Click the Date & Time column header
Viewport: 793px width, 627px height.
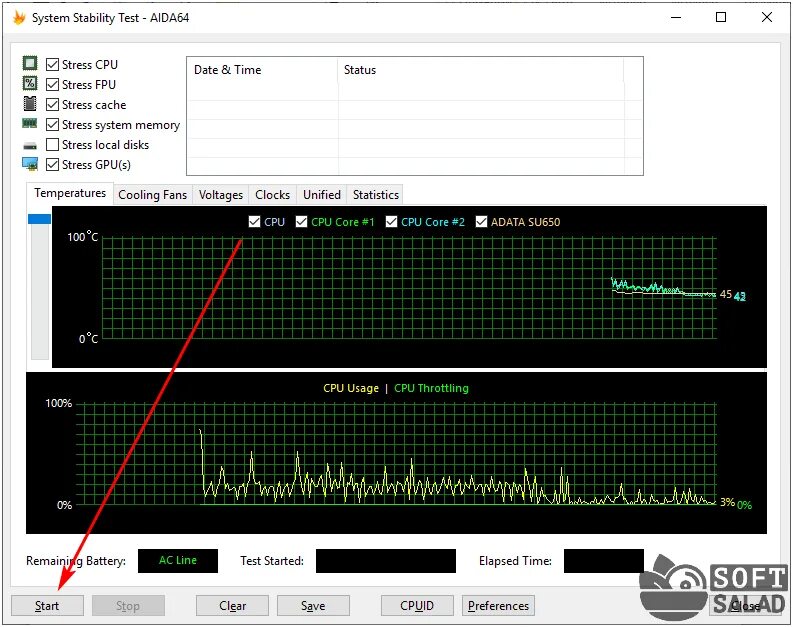262,70
